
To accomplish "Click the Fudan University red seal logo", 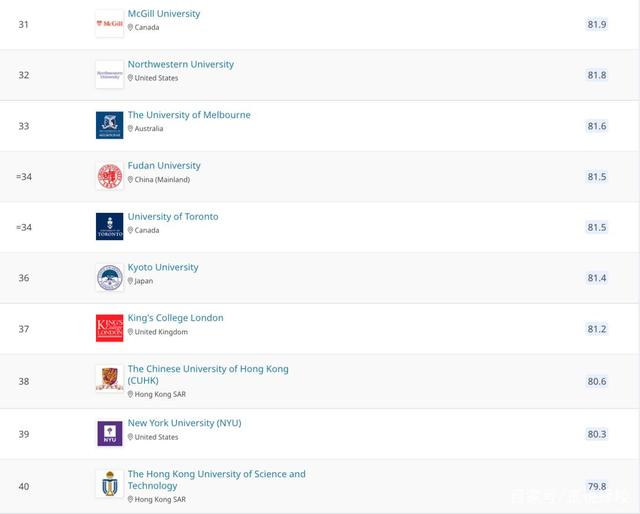I will (x=109, y=176).
